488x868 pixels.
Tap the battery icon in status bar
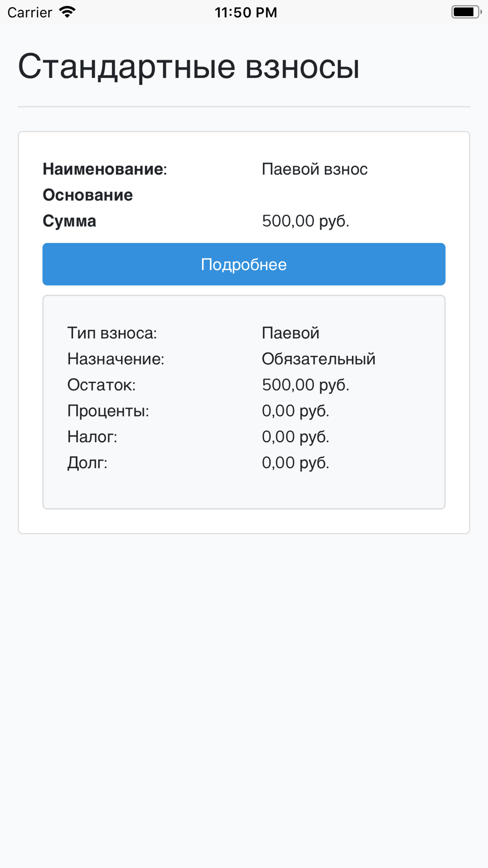coord(466,12)
